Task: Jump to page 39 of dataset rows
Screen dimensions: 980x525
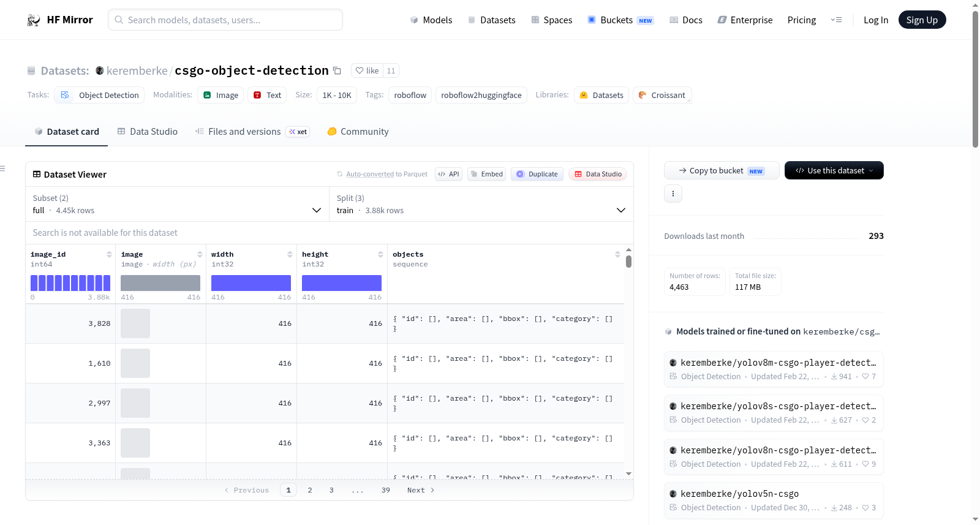Action: (x=386, y=490)
